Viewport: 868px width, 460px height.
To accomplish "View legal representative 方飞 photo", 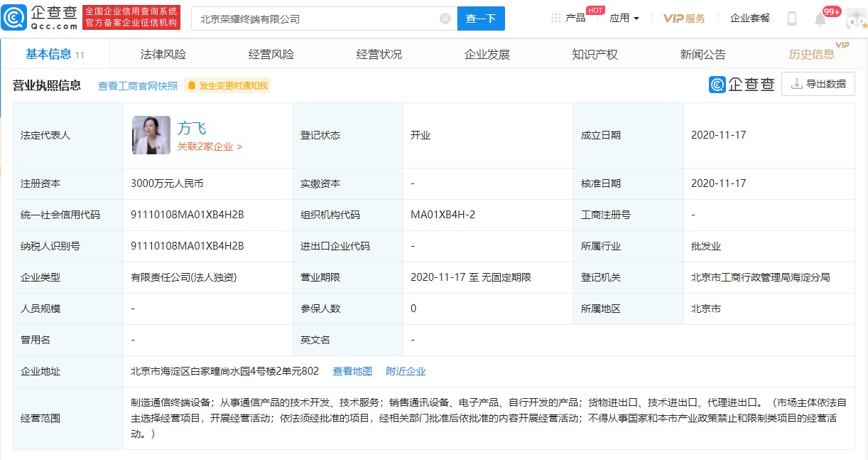I will coord(151,135).
